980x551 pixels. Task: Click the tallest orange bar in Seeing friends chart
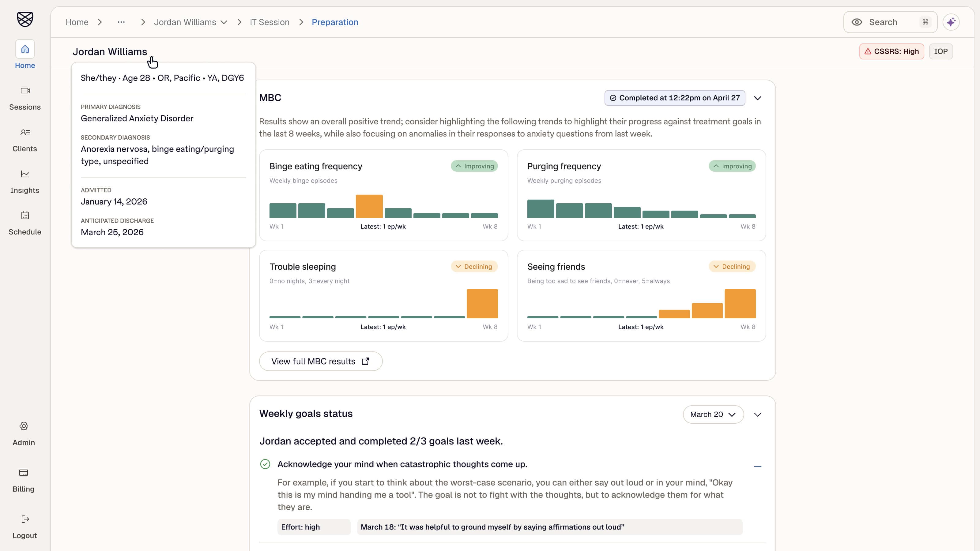click(740, 303)
